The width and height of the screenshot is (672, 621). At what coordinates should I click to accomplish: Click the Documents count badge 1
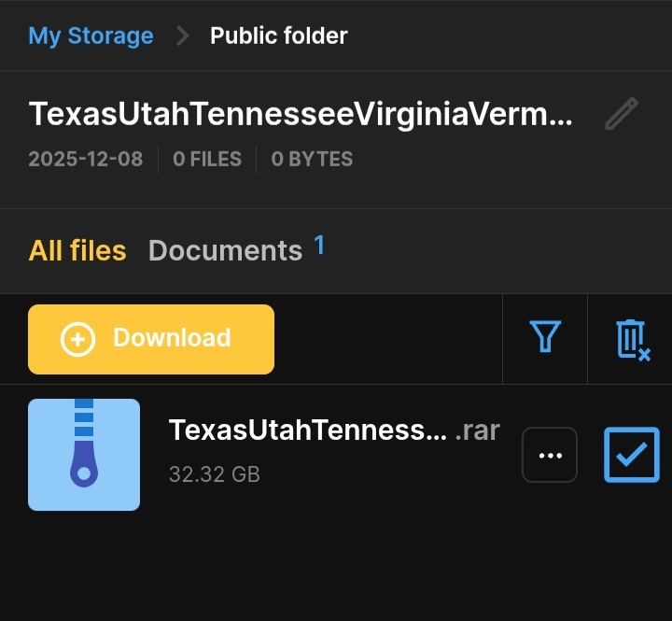[x=319, y=246]
